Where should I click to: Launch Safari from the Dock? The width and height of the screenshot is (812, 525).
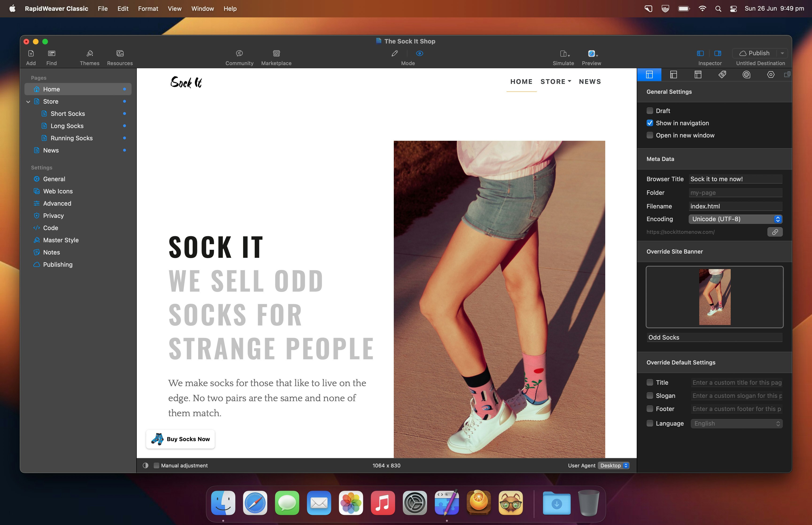255,503
